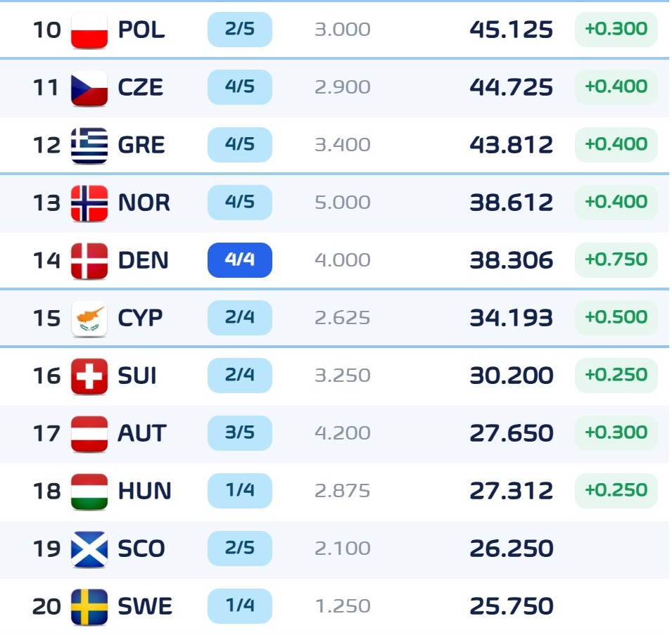Select the Greece flag icon
Image resolution: width=672 pixels, height=635 pixels.
point(89,146)
